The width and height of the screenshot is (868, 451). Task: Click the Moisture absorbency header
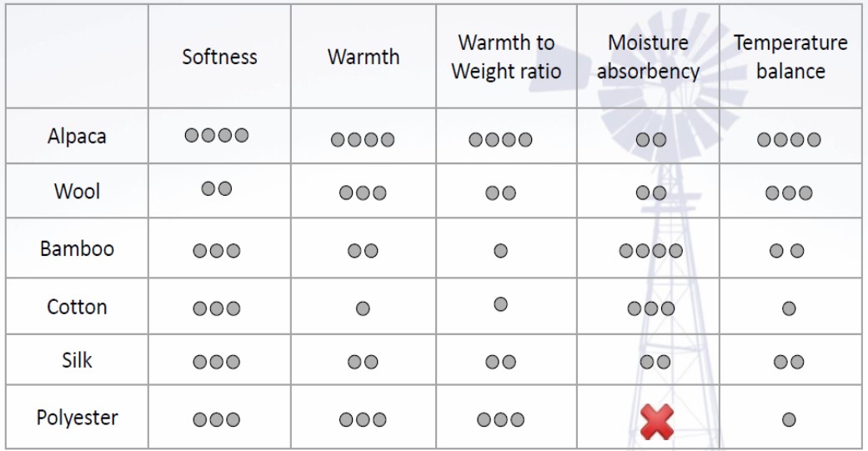click(648, 57)
